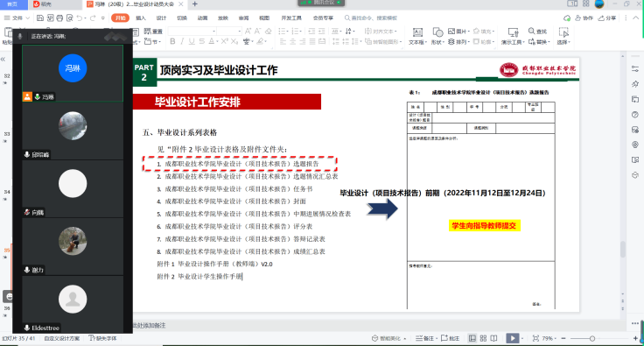
Task: Click the zoom slider handle
Action: click(x=592, y=338)
